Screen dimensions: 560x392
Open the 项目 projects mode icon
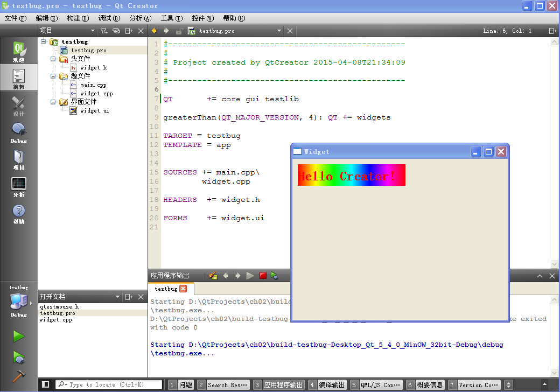[18, 159]
